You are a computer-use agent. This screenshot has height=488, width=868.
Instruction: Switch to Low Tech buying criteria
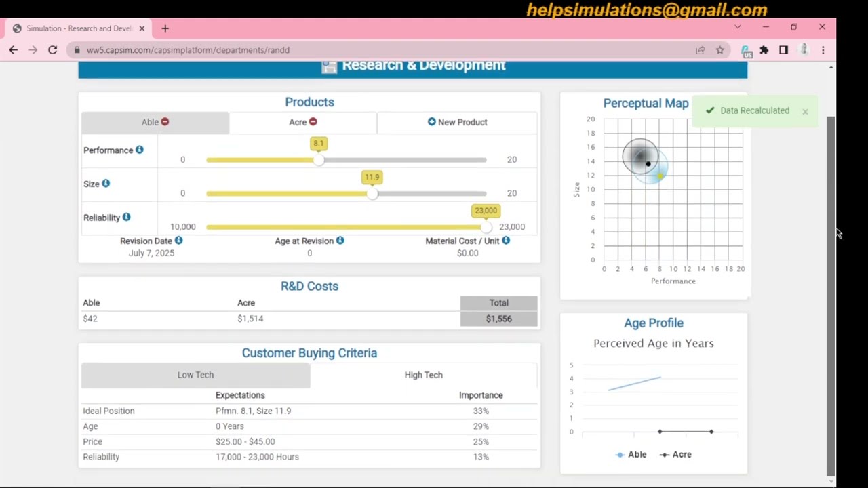(x=195, y=375)
